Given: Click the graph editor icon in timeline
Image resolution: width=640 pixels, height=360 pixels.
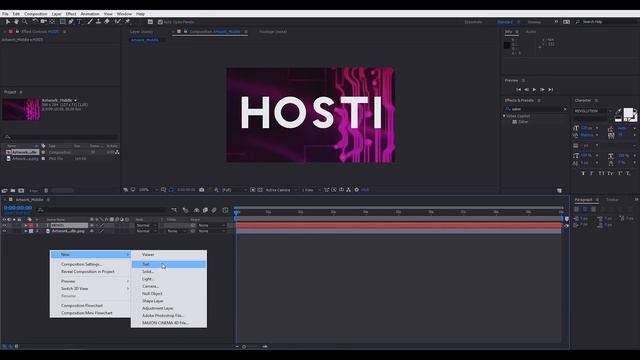Looking at the screenshot, I should point(226,210).
